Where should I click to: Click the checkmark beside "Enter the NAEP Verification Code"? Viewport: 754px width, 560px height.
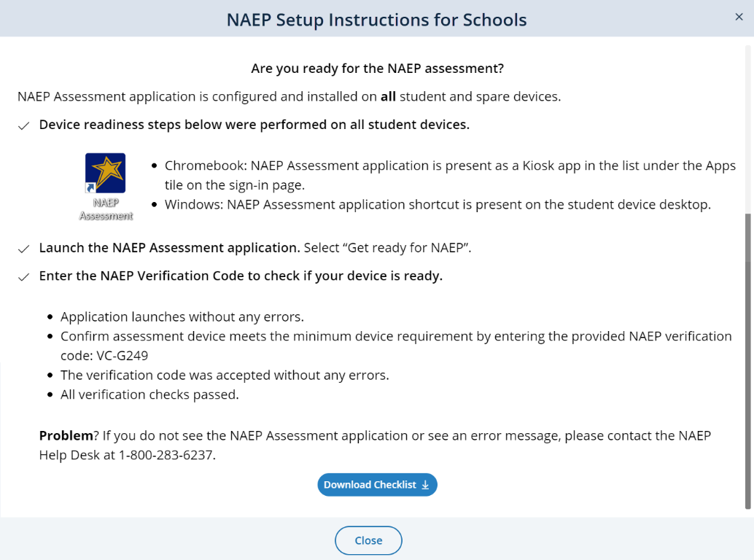coord(24,278)
